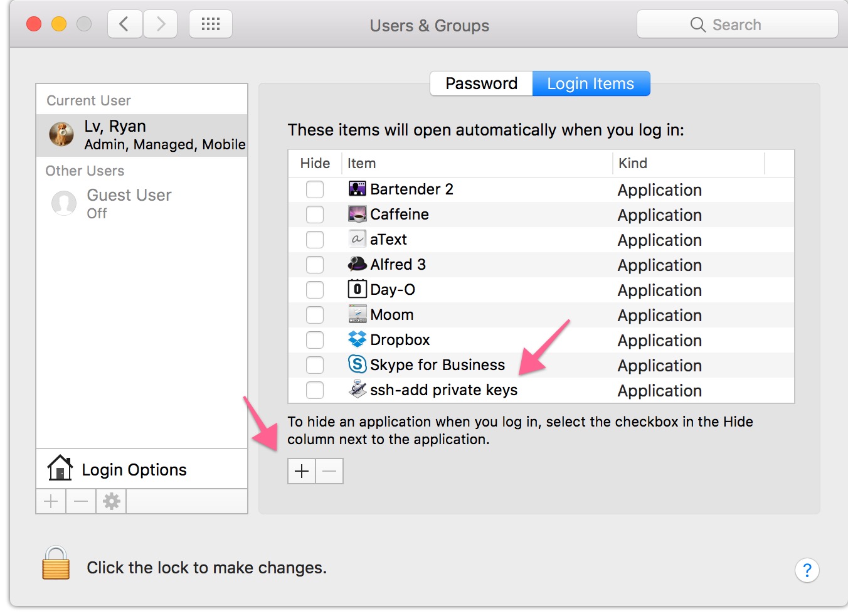Switch to the Password tab
This screenshot has height=616, width=848.
(481, 83)
